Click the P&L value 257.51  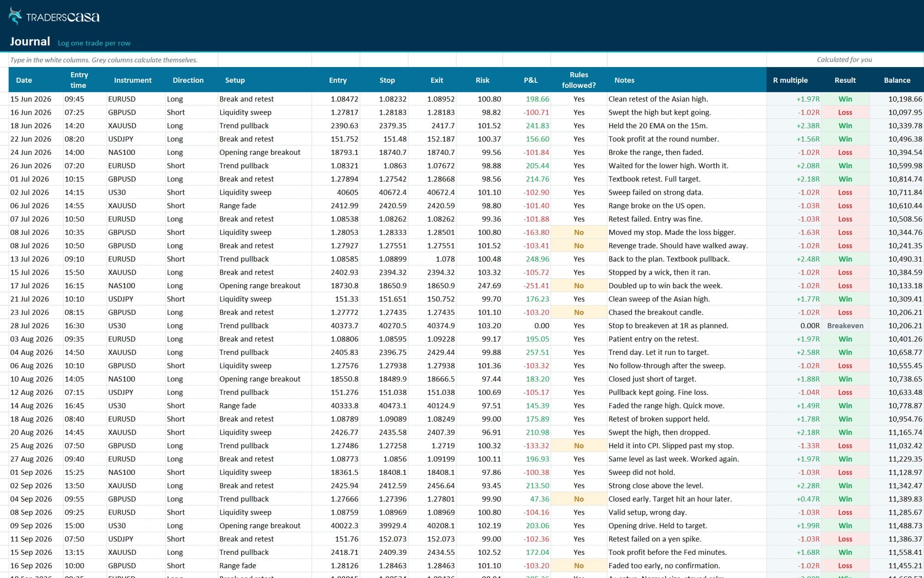(x=537, y=352)
